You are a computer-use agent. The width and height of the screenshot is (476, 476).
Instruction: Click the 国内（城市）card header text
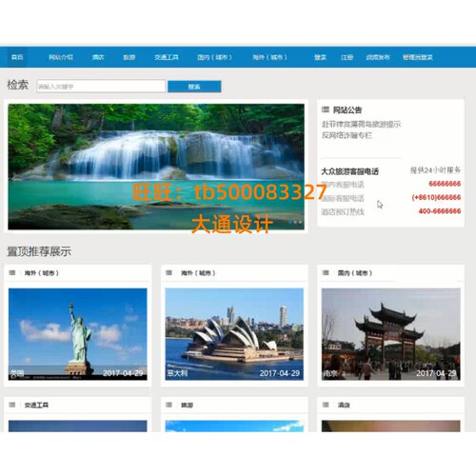pos(355,273)
